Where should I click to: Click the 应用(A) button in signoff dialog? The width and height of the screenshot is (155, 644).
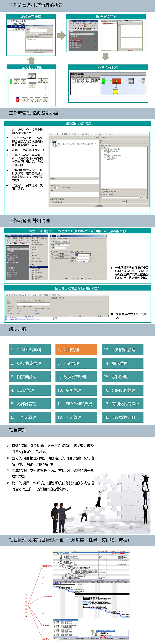coord(99,205)
